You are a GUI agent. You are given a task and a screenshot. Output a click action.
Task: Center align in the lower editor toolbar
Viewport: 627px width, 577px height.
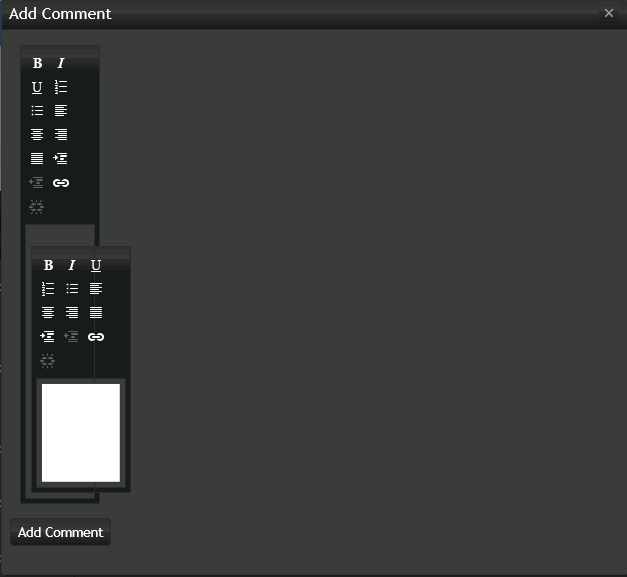click(x=48, y=312)
